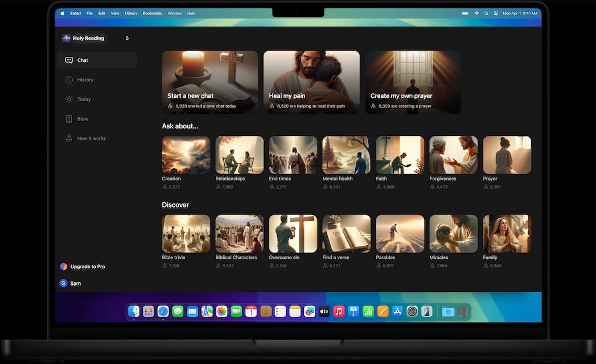Click Sam's profile avatar
Image resolution: width=596 pixels, height=364 pixels.
63,283
